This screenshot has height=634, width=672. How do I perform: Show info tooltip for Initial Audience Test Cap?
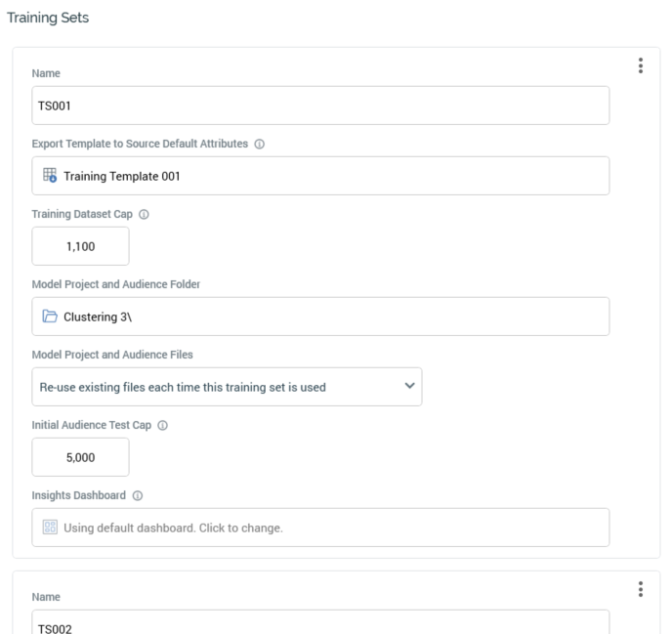pyautogui.click(x=162, y=425)
